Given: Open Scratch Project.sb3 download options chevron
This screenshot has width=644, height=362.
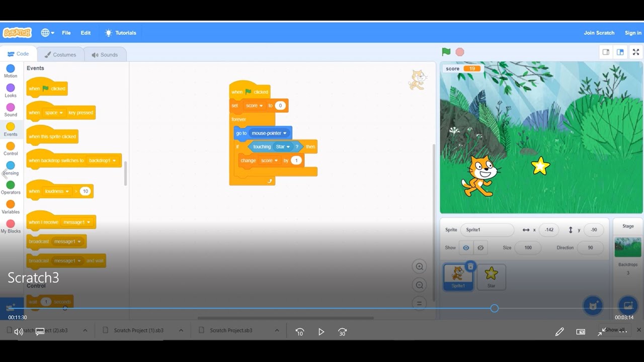Looking at the screenshot, I should [x=277, y=330].
